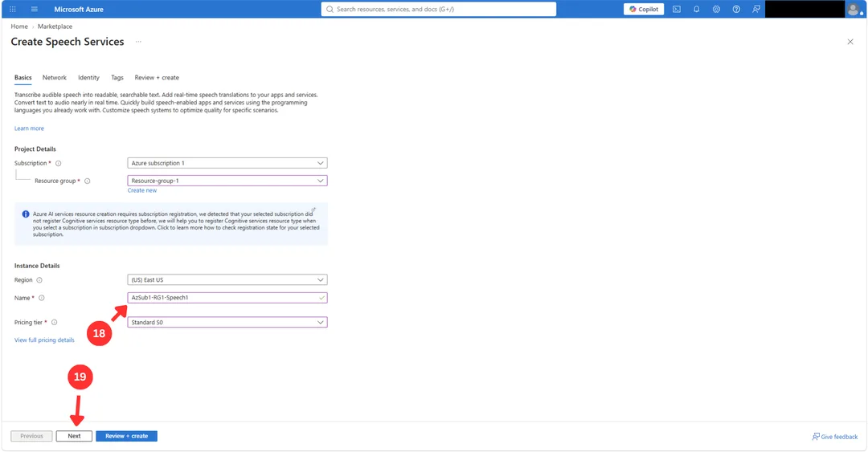The height and width of the screenshot is (452, 868).
Task: Open the ellipsis beside Create Speech Services
Action: 138,42
